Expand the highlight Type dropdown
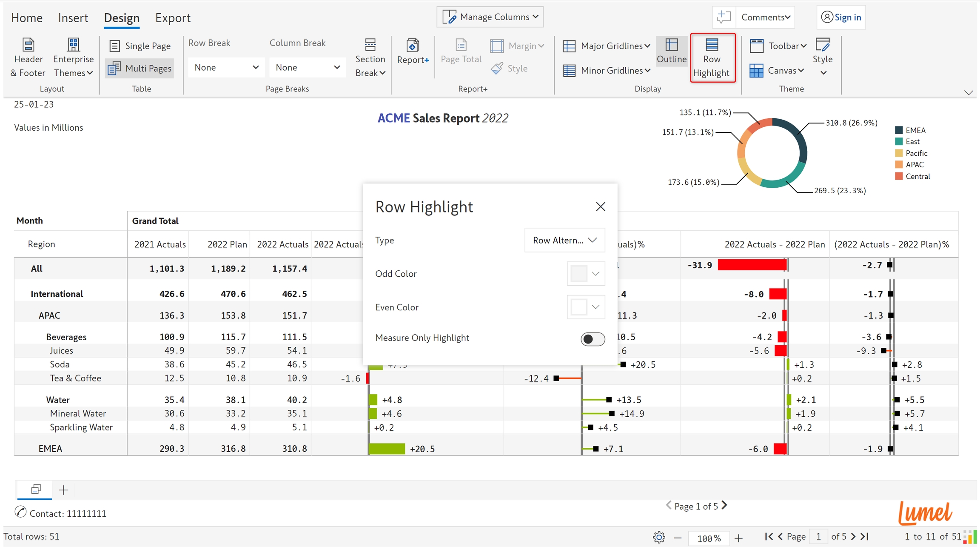980x550 pixels. click(564, 240)
